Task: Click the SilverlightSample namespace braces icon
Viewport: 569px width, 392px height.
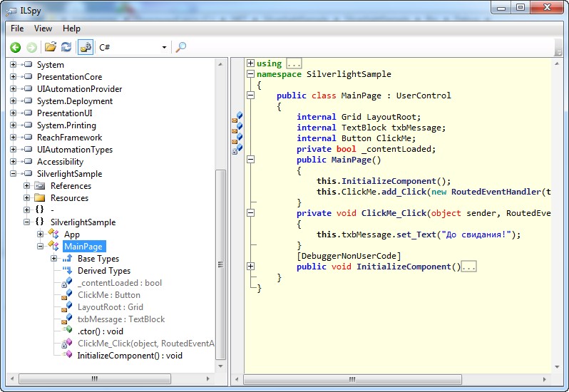Action: (x=39, y=222)
